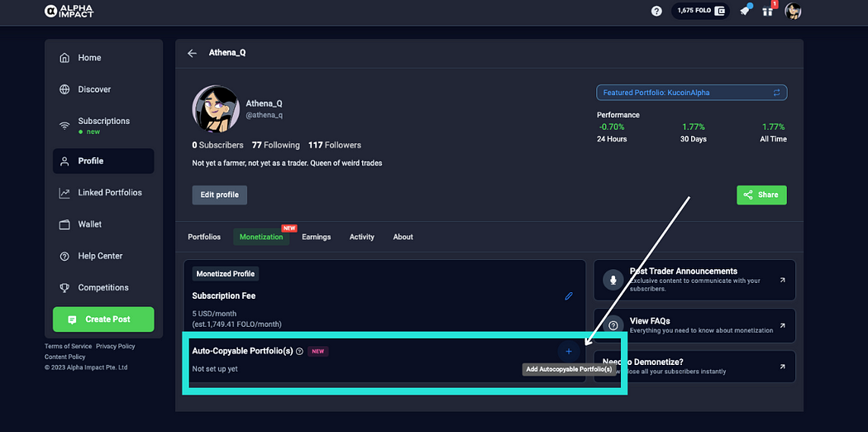Click plus to add autocopyable portfolio
The width and height of the screenshot is (868, 432).
[x=569, y=351]
